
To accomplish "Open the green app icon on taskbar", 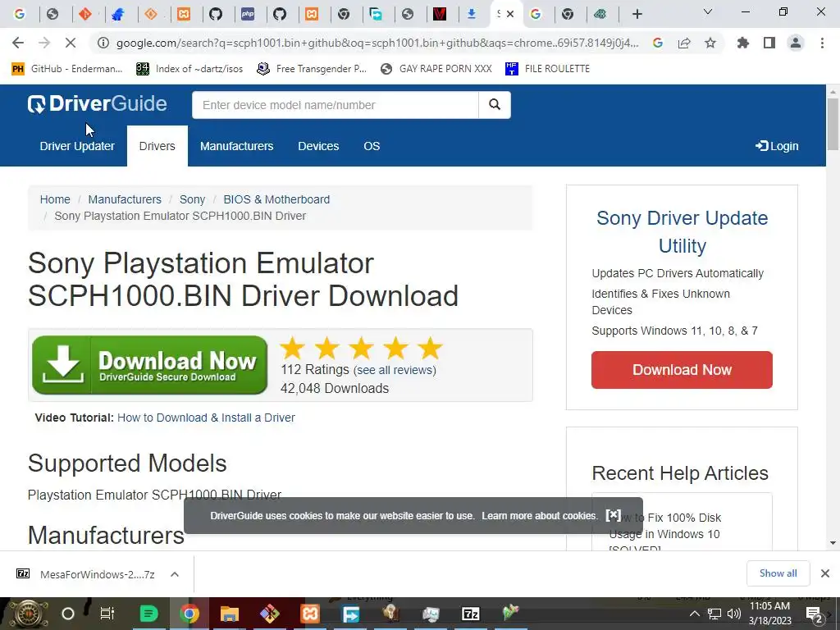I will coord(148,614).
